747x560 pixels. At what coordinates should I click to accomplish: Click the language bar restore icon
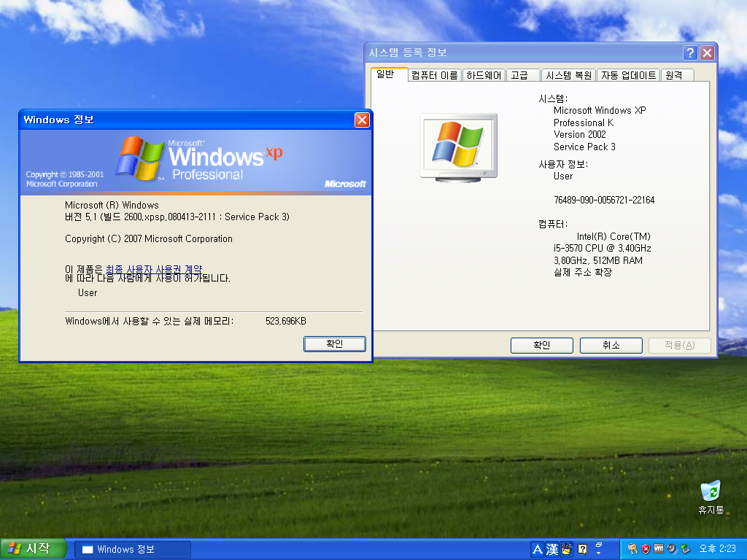[x=599, y=545]
